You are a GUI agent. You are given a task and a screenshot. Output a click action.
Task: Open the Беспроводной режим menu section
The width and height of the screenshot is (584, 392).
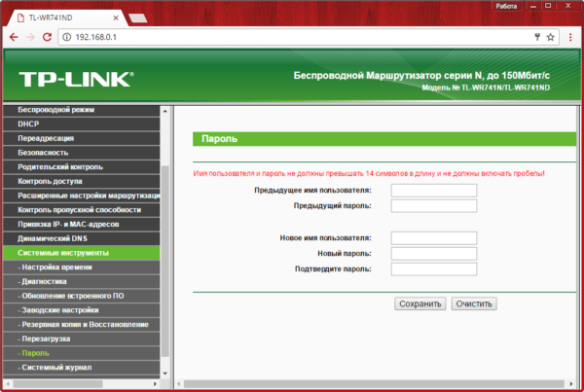click(x=82, y=110)
